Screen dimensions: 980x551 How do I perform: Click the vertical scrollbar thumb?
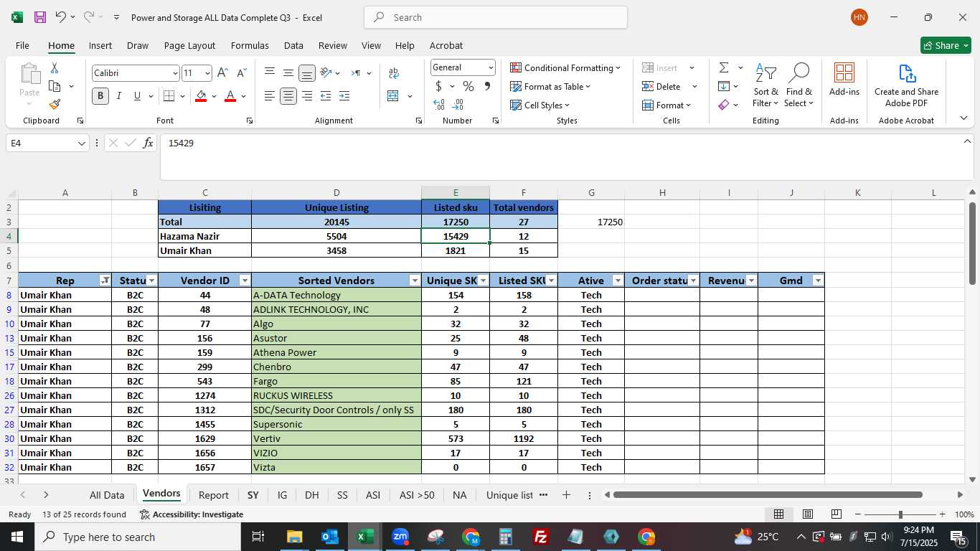973,244
